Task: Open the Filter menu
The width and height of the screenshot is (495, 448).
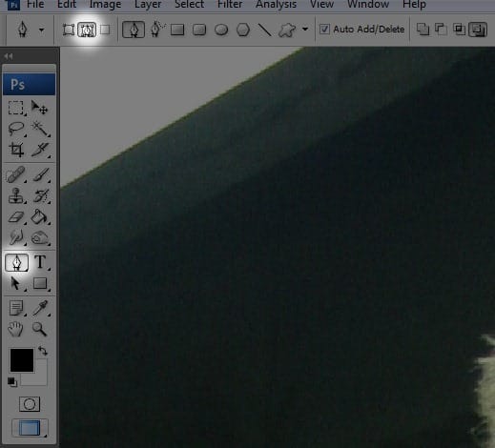Action: [230, 4]
